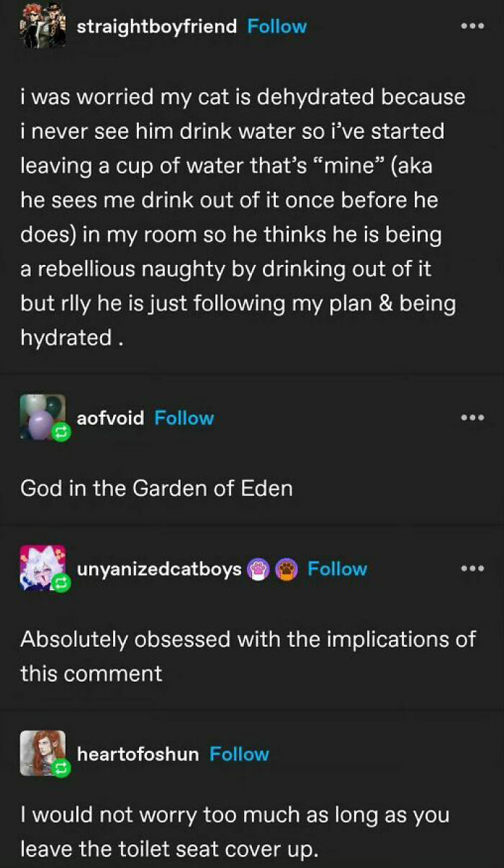The width and height of the screenshot is (504, 868).
Task: Click the purple paw badge beside unyanizedcatboys
Action: [x=258, y=569]
